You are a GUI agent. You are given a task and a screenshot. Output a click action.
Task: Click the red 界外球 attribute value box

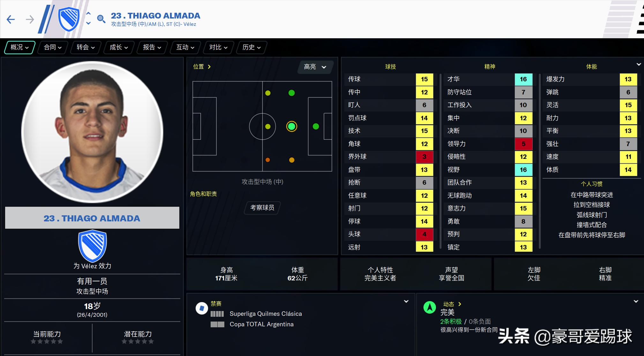[424, 157]
